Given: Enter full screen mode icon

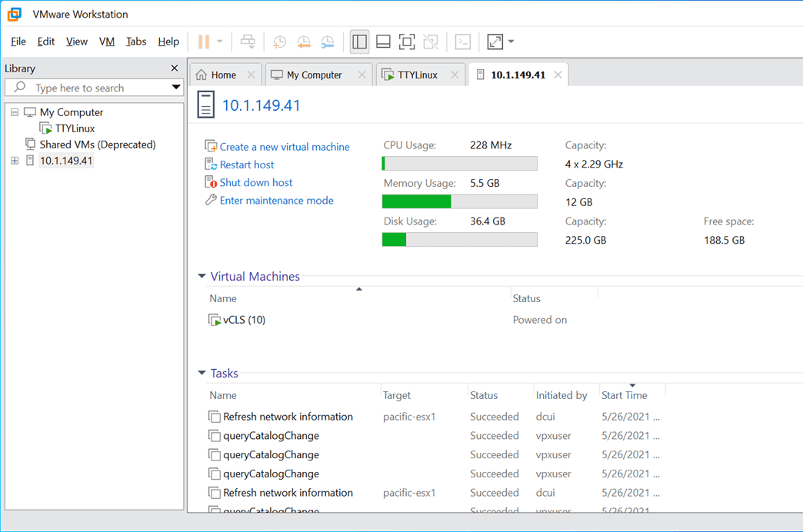Looking at the screenshot, I should (407, 42).
